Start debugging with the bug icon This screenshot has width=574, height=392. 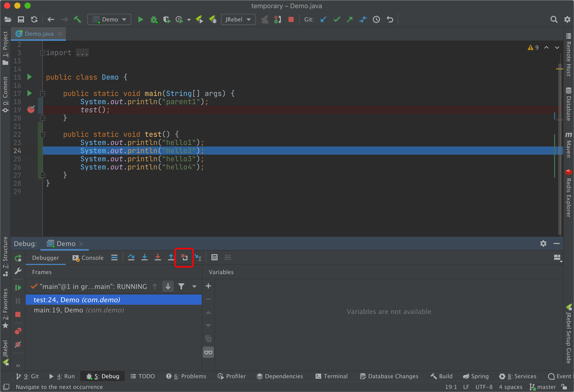154,19
